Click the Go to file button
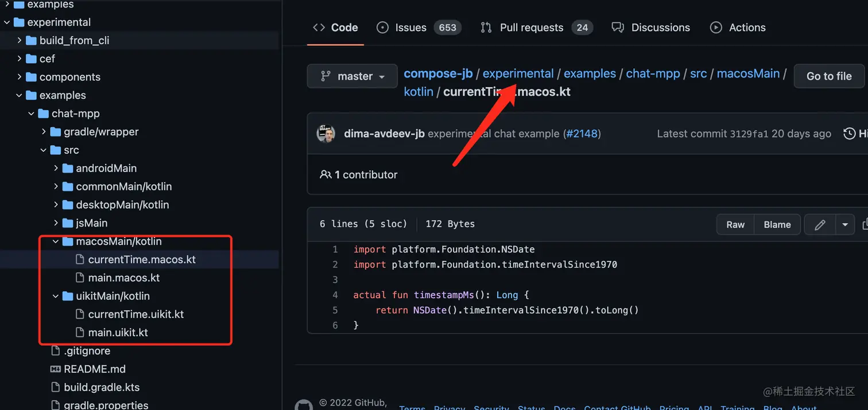The height and width of the screenshot is (410, 868). point(829,76)
